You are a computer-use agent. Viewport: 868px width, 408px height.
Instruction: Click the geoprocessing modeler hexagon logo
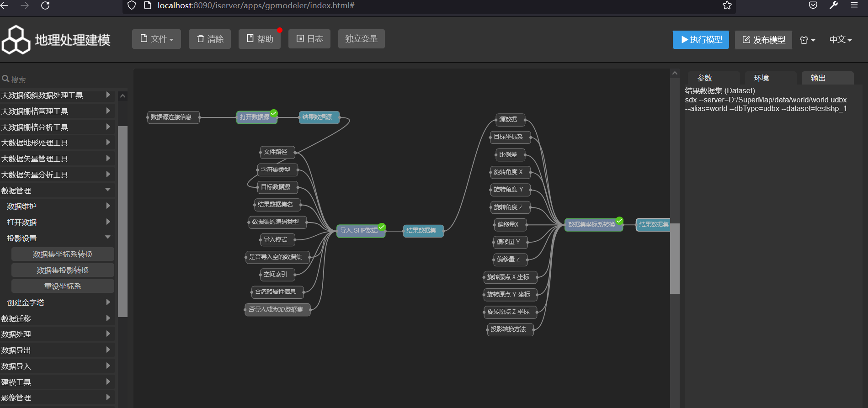(16, 40)
